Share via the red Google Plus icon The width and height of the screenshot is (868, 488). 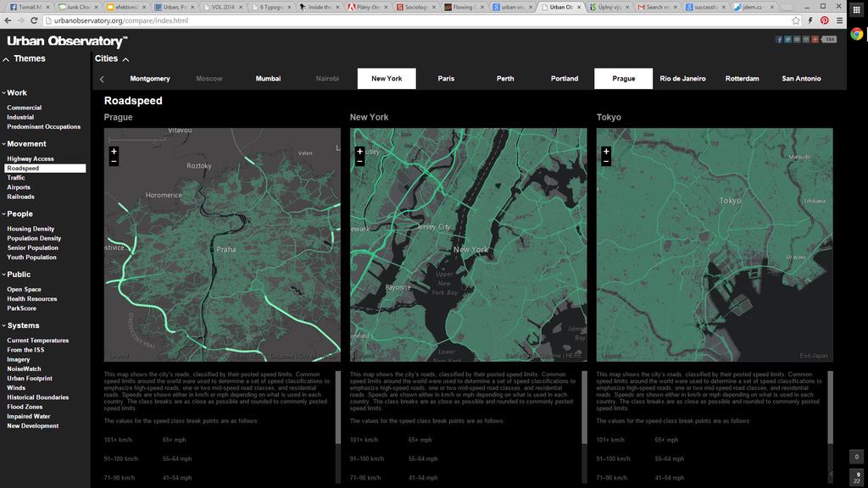(815, 39)
